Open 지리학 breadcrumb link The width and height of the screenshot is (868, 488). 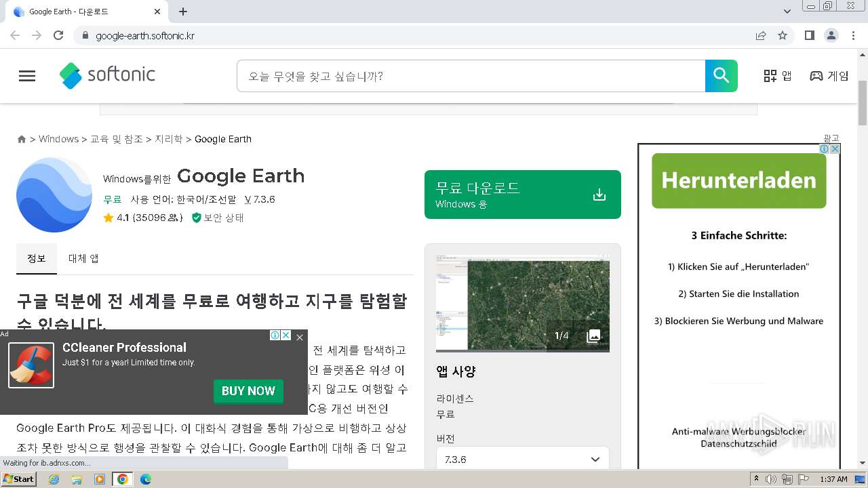pyautogui.click(x=169, y=139)
